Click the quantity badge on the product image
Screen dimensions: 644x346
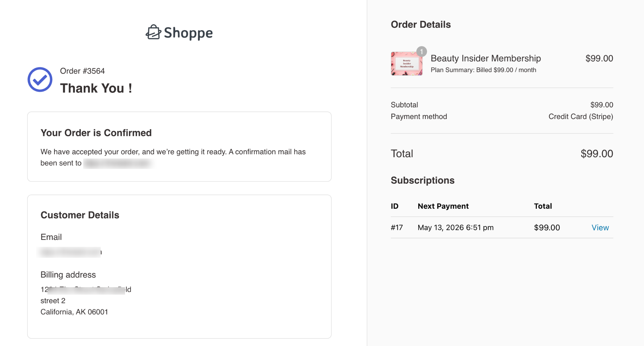tap(421, 51)
